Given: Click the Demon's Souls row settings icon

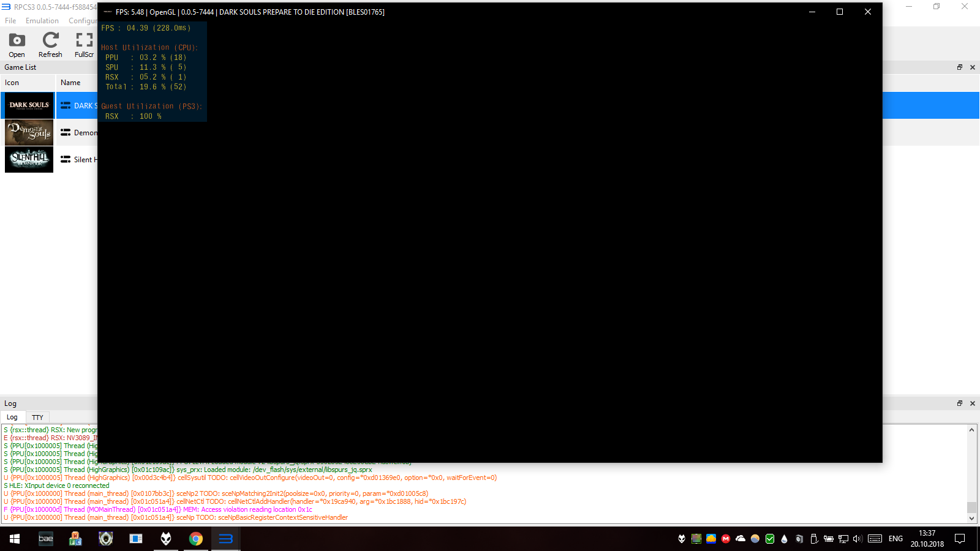Looking at the screenshot, I should (66, 132).
